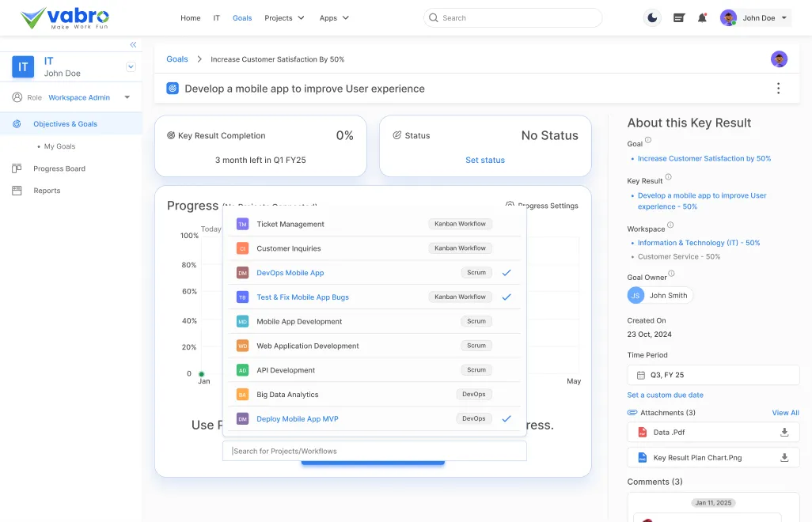Open the messages inbox icon in header
This screenshot has width=812, height=522.
coord(678,18)
